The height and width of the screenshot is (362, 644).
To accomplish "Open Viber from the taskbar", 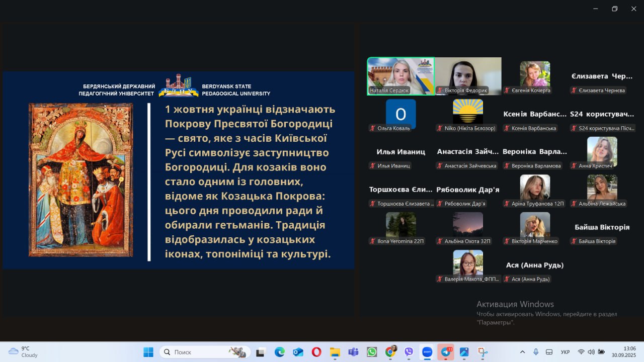I will (409, 352).
